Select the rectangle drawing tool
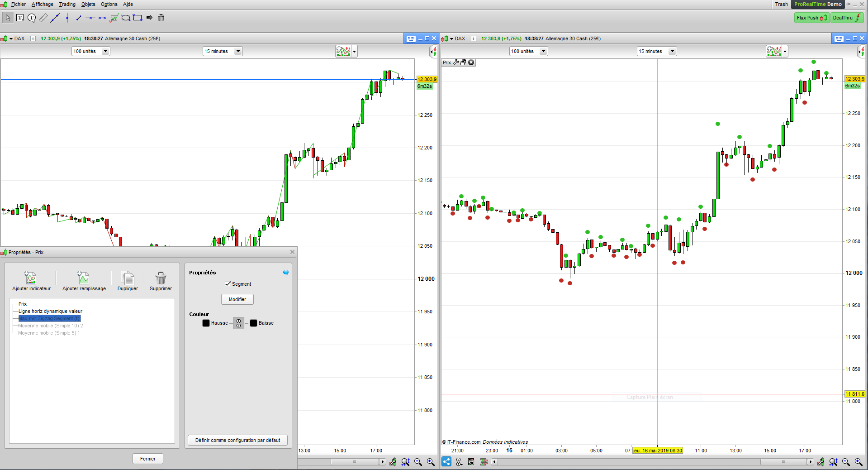Viewport: 868px width, 470px height. click(138, 18)
